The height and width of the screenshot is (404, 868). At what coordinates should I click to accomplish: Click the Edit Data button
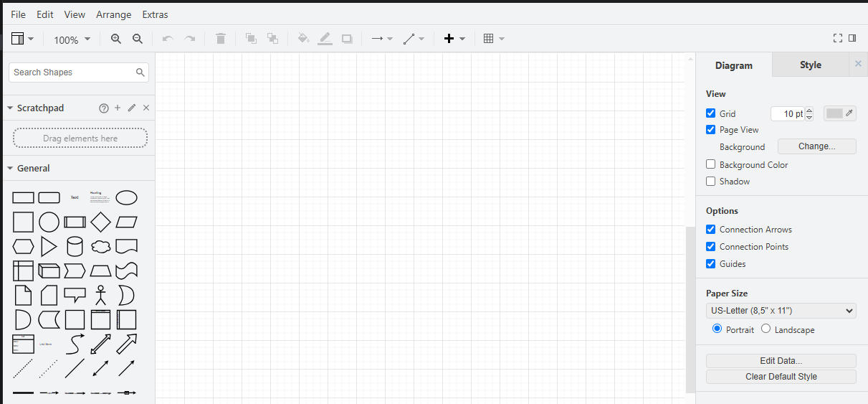781,361
